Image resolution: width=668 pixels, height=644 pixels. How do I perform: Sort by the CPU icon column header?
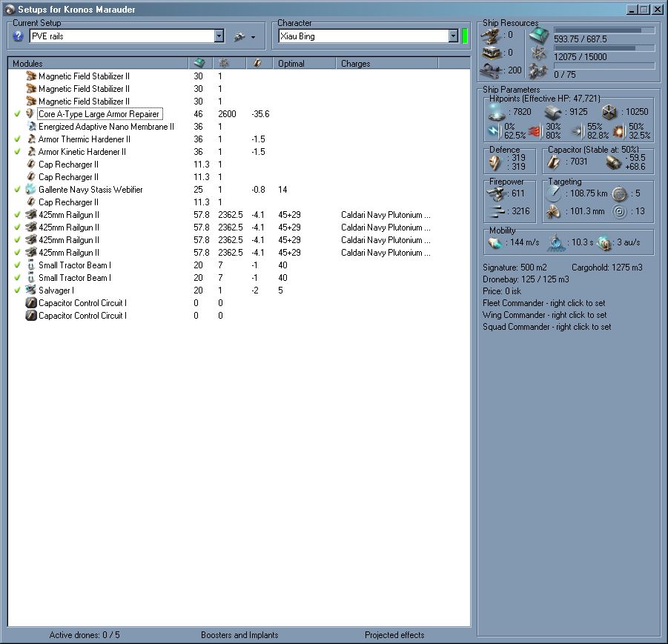[200, 64]
